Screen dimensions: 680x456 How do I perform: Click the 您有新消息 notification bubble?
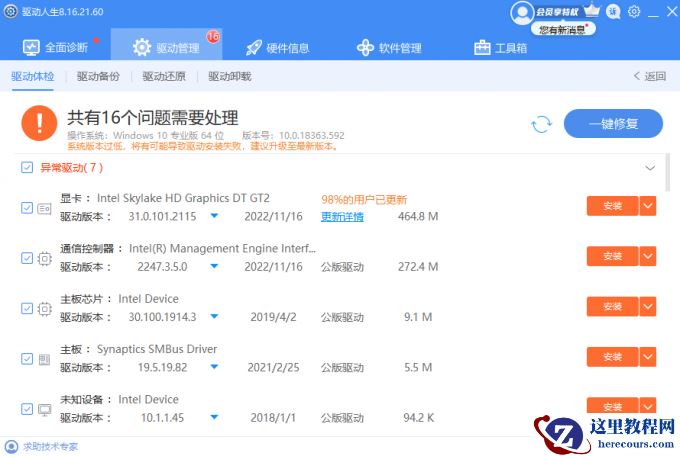click(563, 29)
